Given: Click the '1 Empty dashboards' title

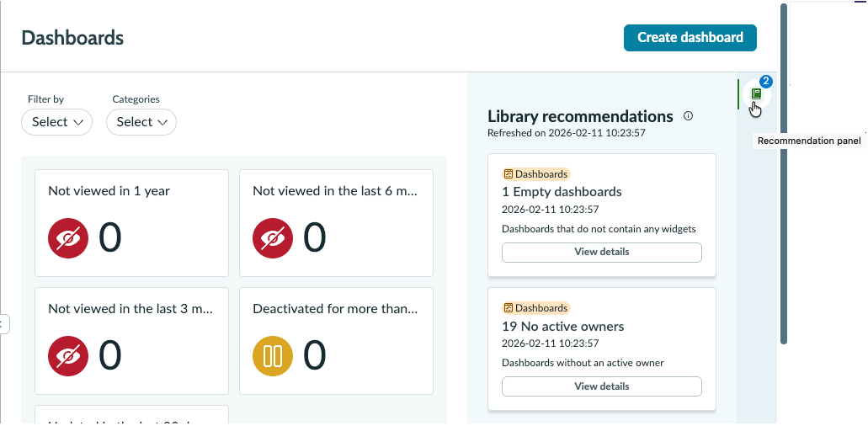Looking at the screenshot, I should tap(562, 192).
